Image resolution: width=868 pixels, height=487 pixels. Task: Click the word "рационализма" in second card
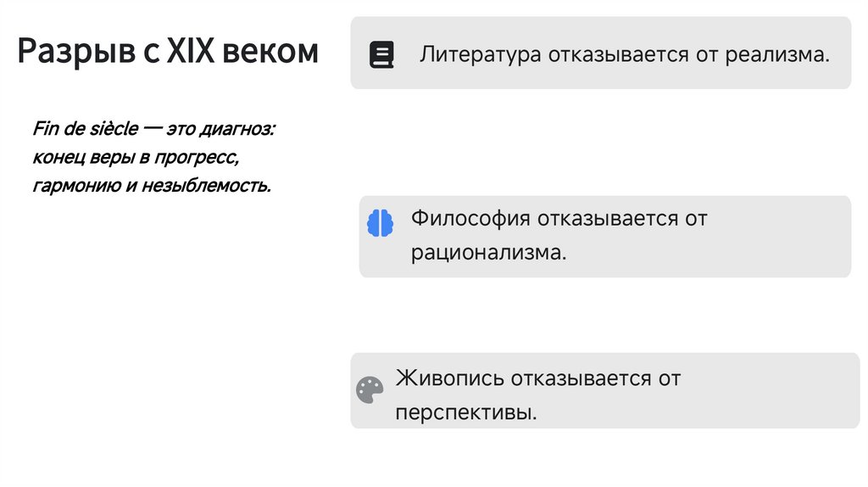click(x=487, y=253)
